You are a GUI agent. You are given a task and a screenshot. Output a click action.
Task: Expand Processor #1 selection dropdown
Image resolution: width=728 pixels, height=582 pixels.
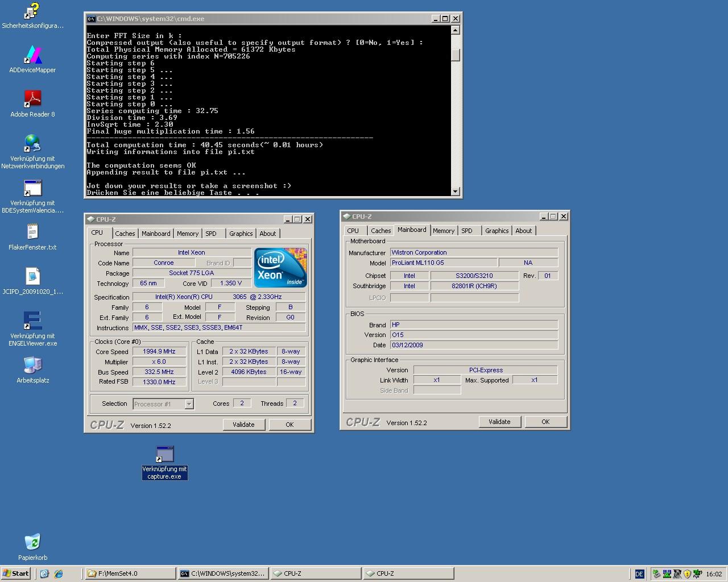tap(189, 404)
